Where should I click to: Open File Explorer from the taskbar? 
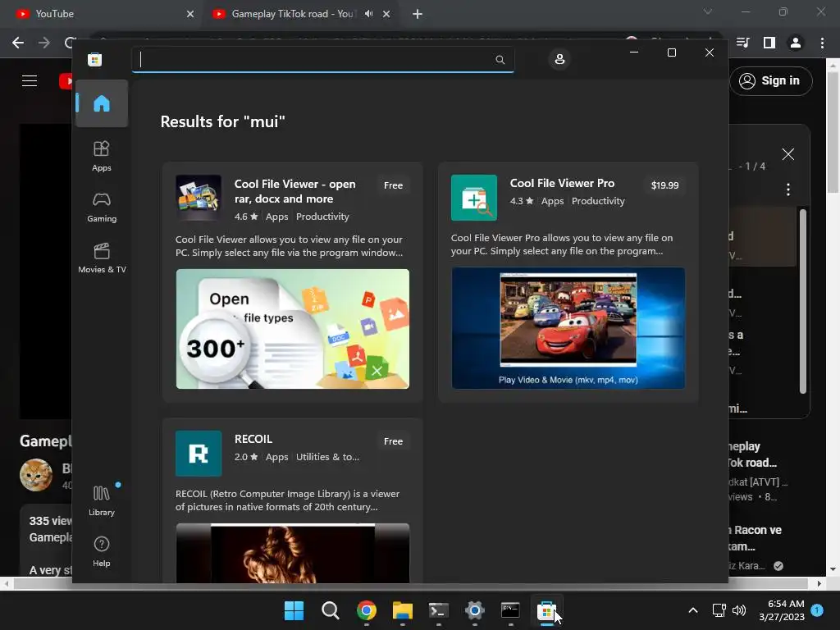402,610
